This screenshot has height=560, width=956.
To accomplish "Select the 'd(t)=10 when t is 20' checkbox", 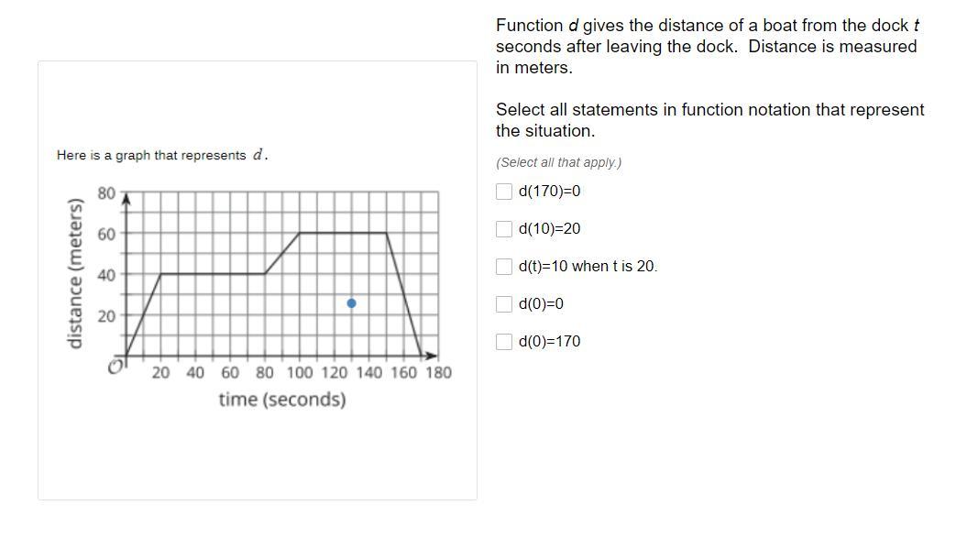I will tap(503, 267).
